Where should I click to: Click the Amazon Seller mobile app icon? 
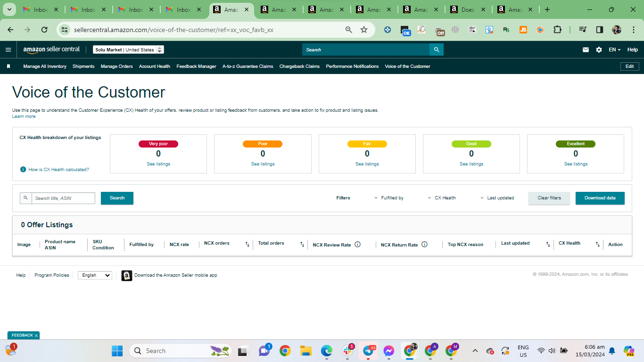coord(127,275)
